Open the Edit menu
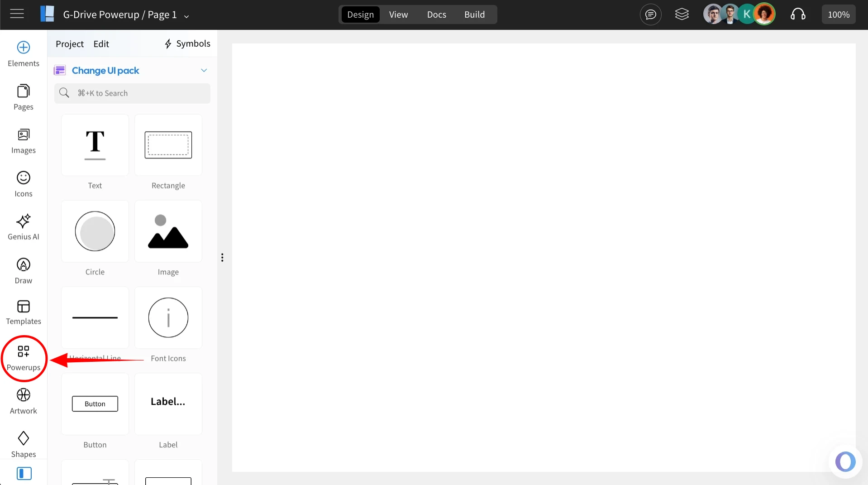The width and height of the screenshot is (868, 485). [101, 43]
